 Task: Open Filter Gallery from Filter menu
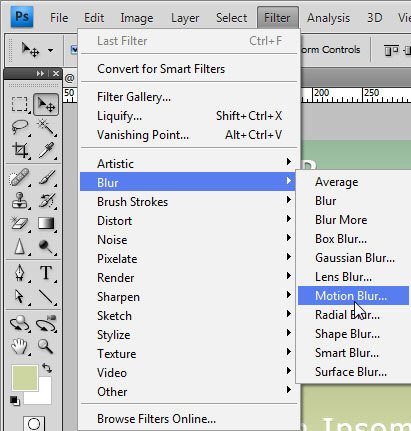[x=189, y=97]
